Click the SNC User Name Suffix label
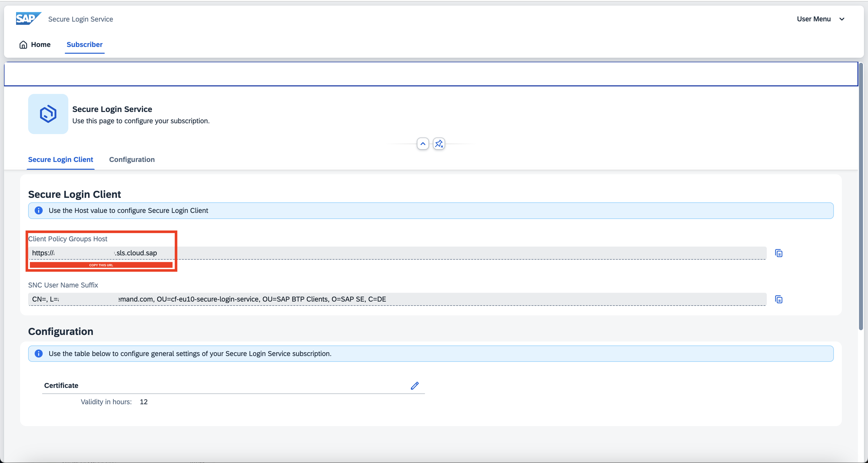 [63, 285]
